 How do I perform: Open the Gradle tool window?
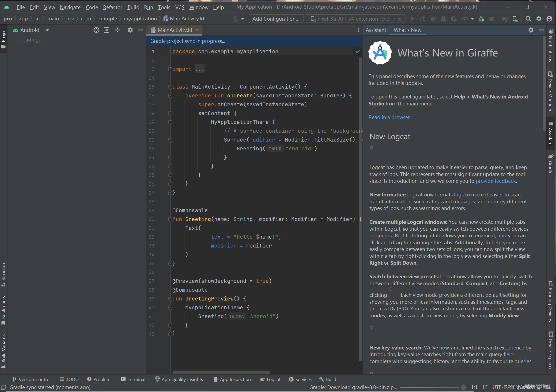(550, 164)
